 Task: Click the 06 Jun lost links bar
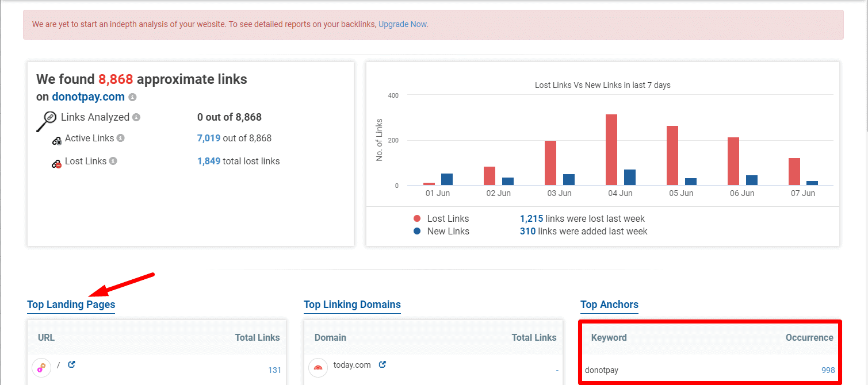(x=733, y=161)
